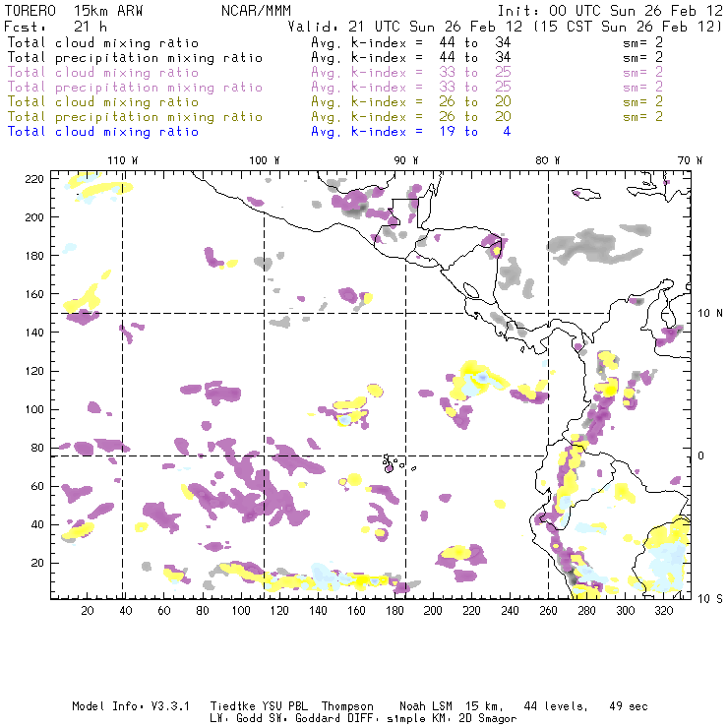The height and width of the screenshot is (728, 728).
Task: Select the NCAR/MMM header label
Action: (255, 10)
